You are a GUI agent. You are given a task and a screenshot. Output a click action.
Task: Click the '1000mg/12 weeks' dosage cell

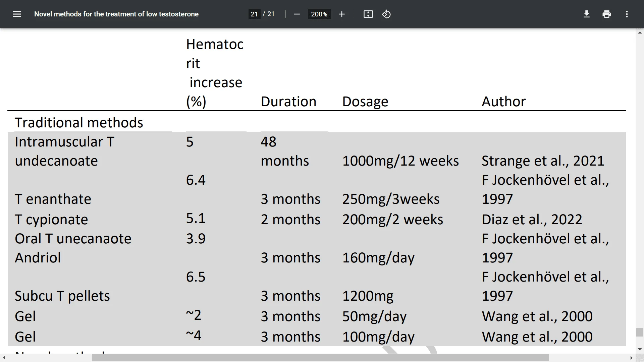click(400, 161)
